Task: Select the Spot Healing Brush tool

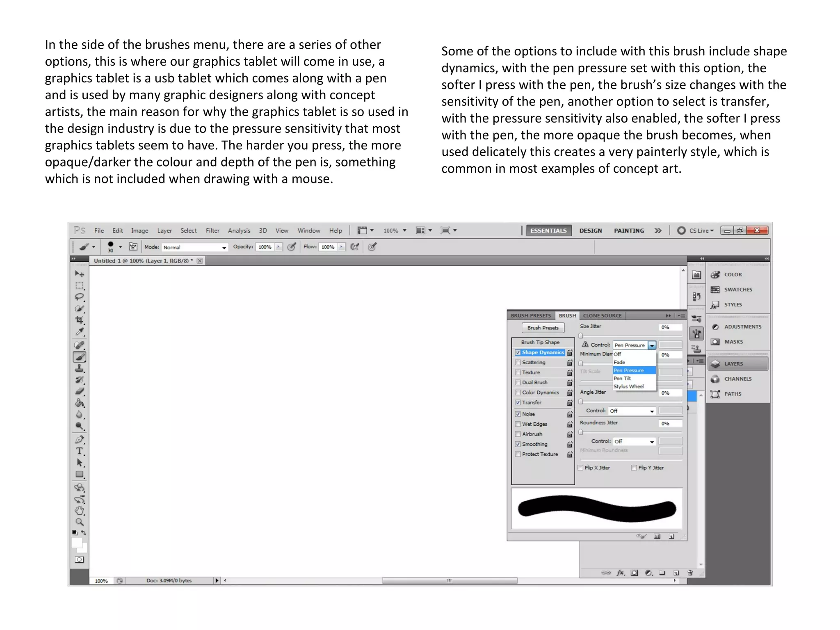Action: [x=80, y=345]
